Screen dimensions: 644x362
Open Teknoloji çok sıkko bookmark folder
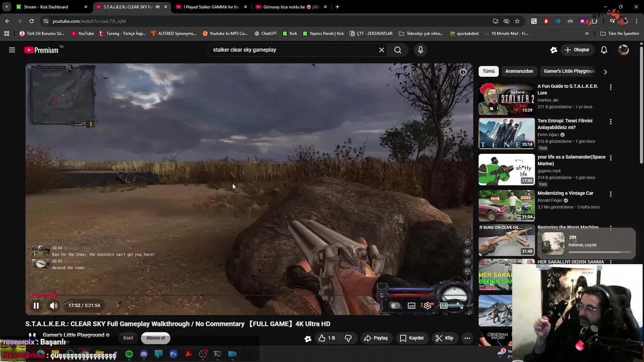421,34
